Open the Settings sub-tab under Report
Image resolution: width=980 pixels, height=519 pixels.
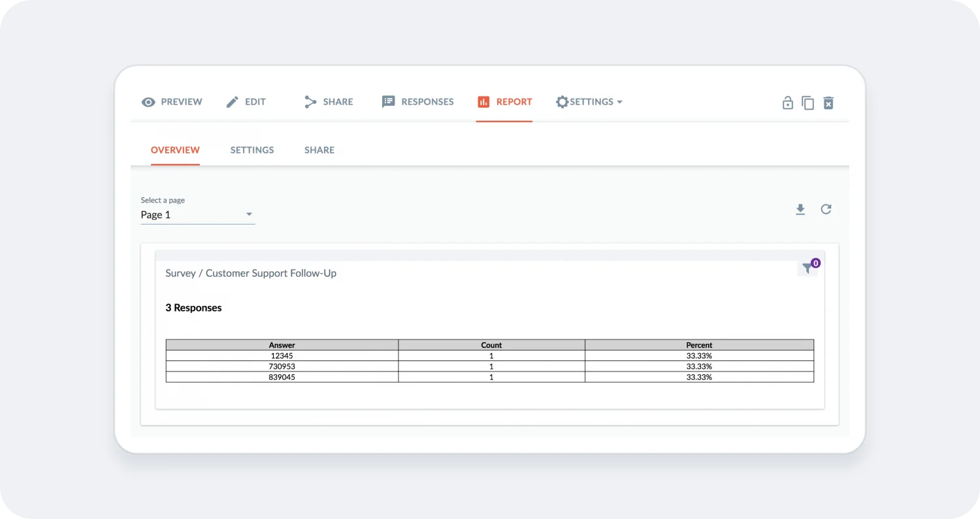click(252, 150)
